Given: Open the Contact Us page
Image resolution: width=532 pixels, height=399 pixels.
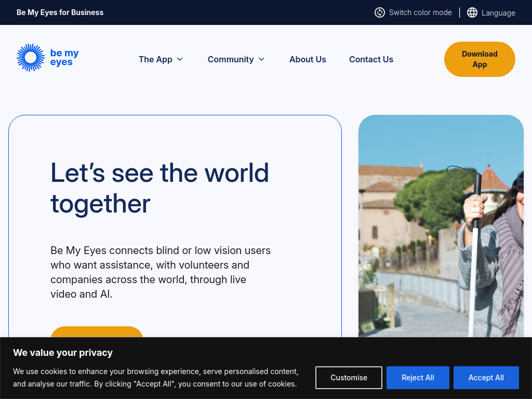Looking at the screenshot, I should (x=371, y=59).
